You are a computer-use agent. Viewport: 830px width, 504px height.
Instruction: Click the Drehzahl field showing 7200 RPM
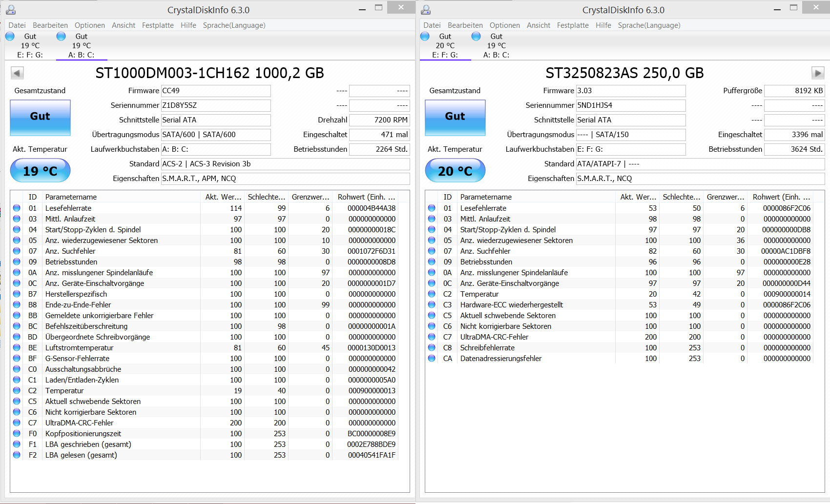point(379,120)
